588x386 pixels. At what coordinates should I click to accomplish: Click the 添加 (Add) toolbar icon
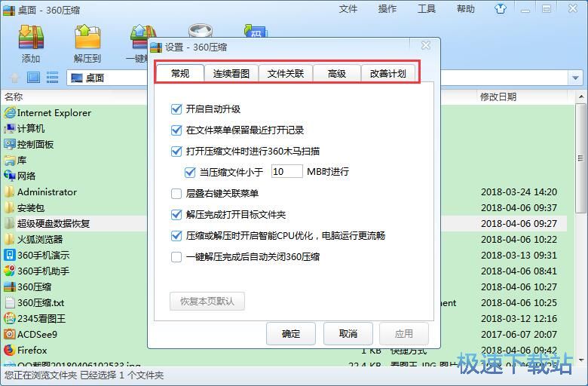tap(31, 38)
